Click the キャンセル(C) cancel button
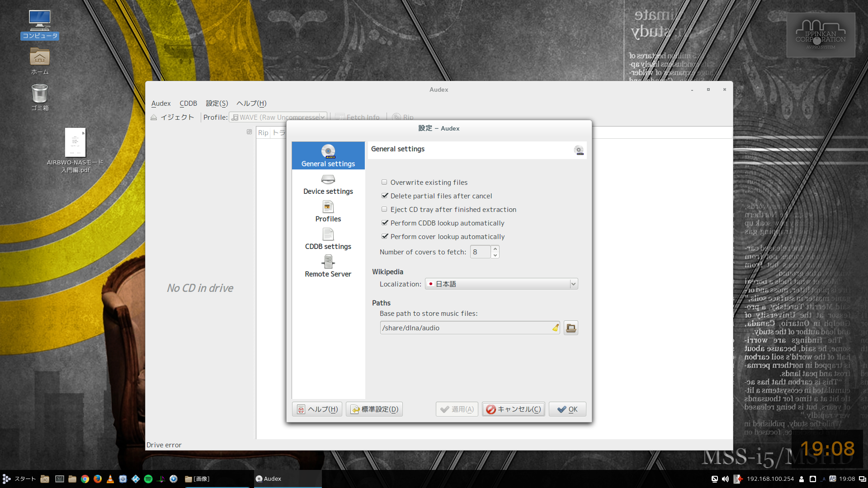This screenshot has height=488, width=868. pyautogui.click(x=513, y=409)
